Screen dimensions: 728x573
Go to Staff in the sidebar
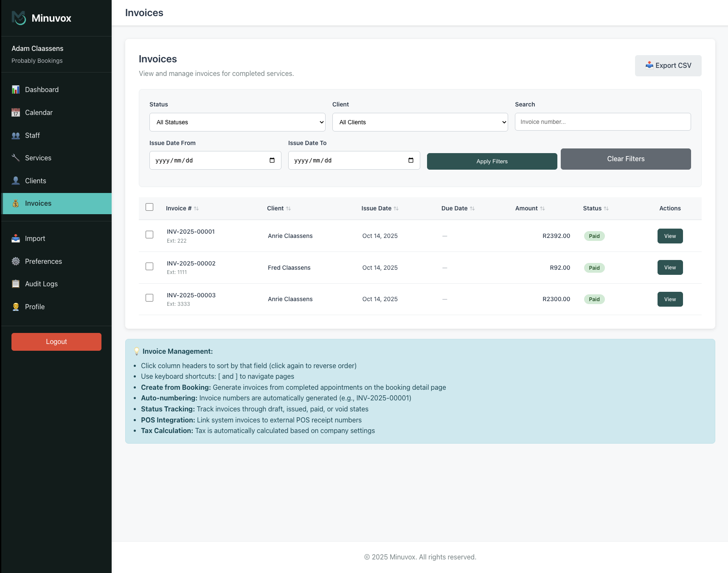pos(32,135)
